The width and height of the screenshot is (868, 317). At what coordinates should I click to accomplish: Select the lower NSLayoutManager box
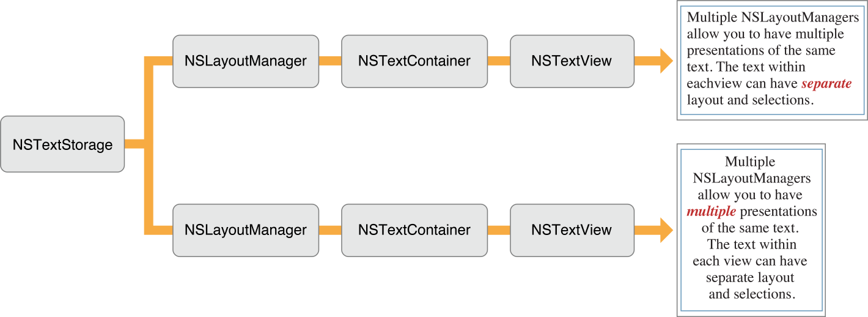(246, 230)
